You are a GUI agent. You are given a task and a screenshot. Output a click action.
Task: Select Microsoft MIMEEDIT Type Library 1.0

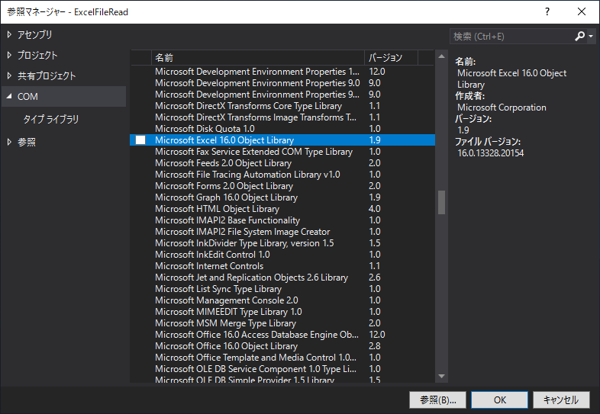tap(282, 312)
